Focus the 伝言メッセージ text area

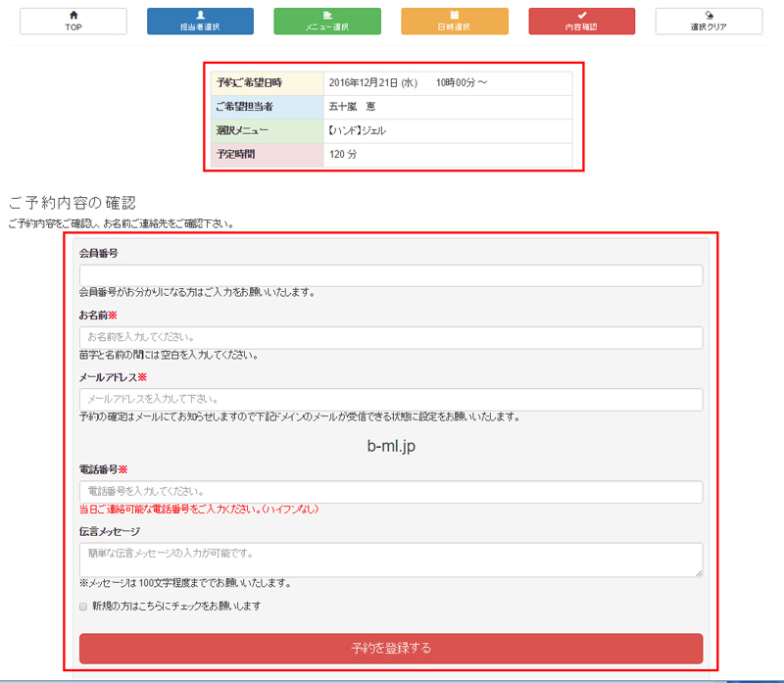(390, 560)
